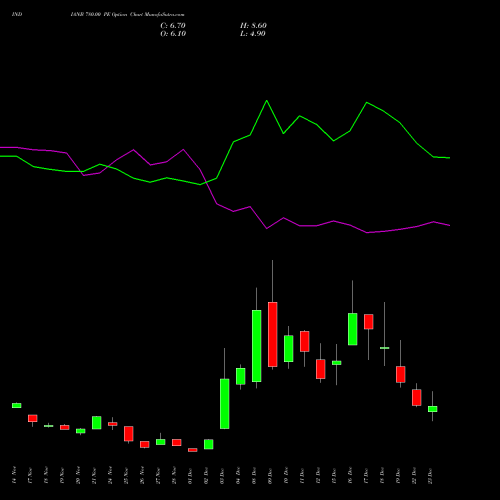Click the '21 Nov' date axis label
The image size is (500, 500).
[x=94, y=476]
